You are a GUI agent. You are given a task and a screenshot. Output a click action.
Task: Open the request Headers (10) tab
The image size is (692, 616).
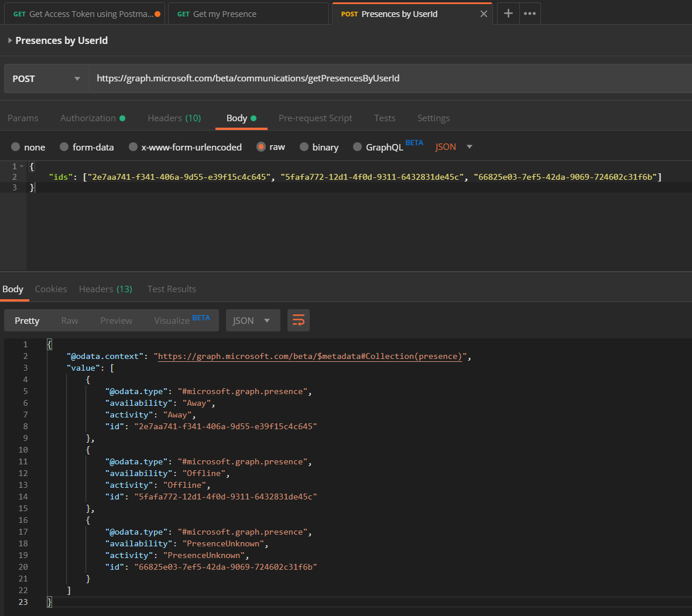click(x=174, y=118)
